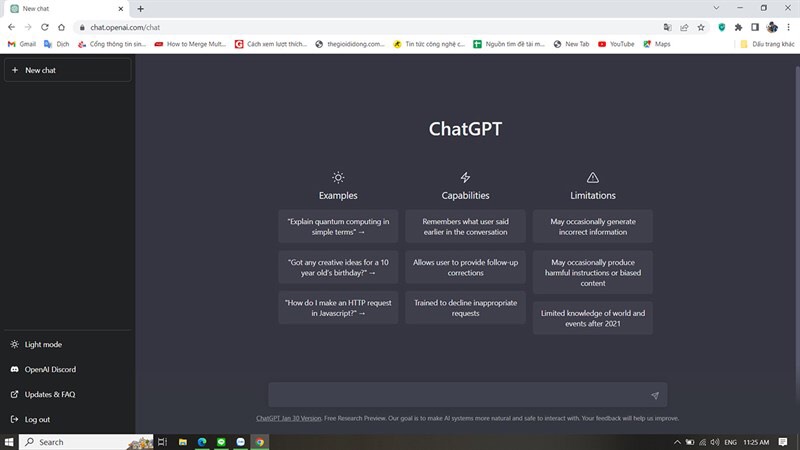Select the 'New chat' browser tab

coord(66,9)
